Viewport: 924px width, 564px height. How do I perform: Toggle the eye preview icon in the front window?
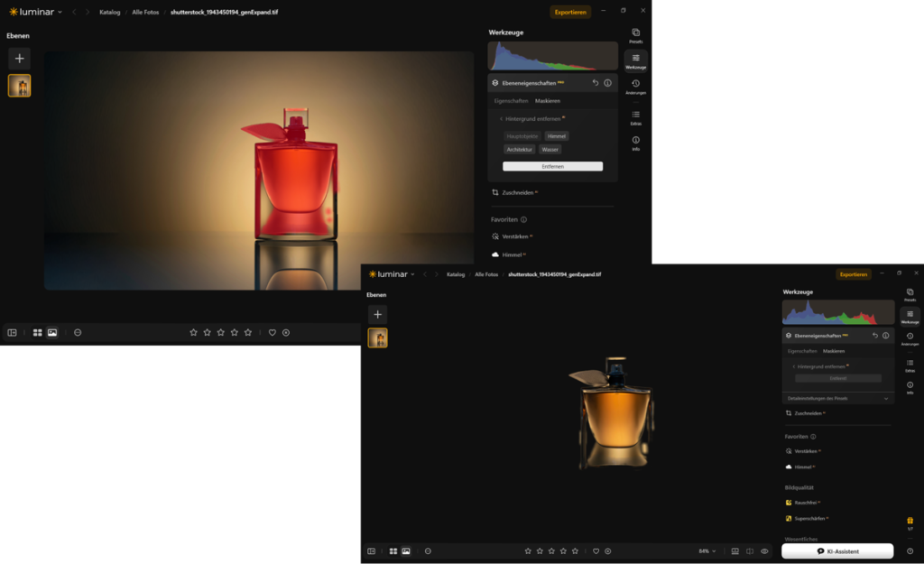coord(764,551)
